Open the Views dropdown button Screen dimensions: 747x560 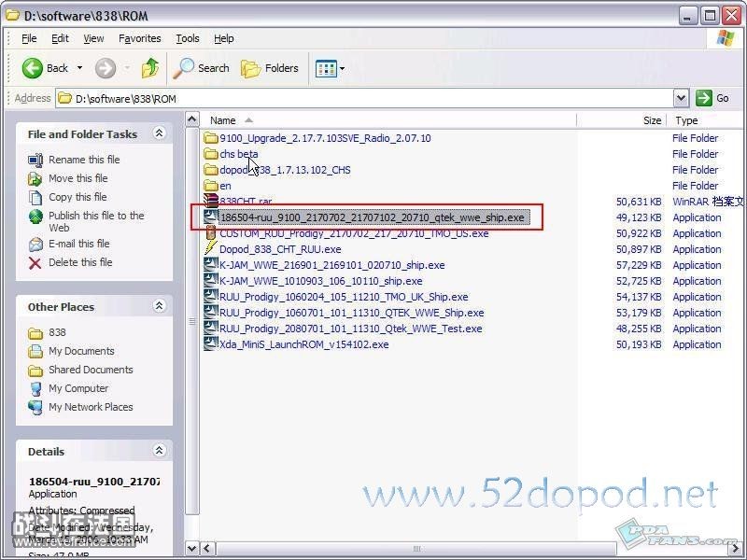[x=330, y=68]
